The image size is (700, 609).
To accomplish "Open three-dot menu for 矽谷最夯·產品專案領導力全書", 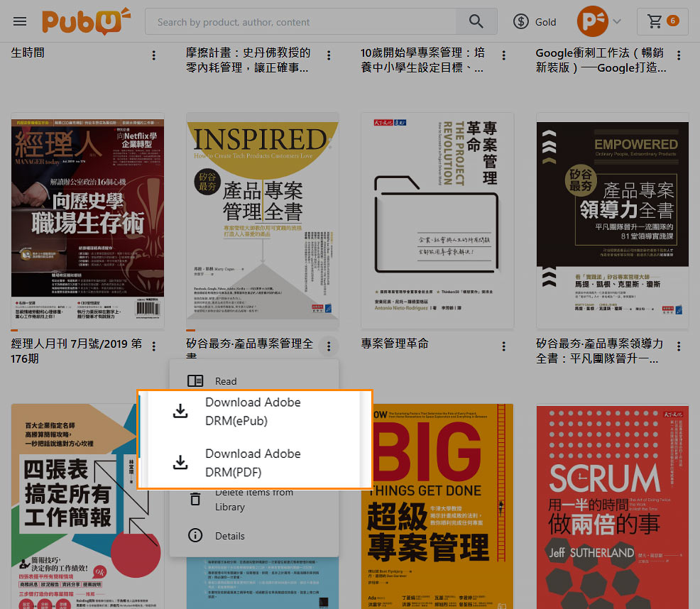I will click(x=679, y=346).
